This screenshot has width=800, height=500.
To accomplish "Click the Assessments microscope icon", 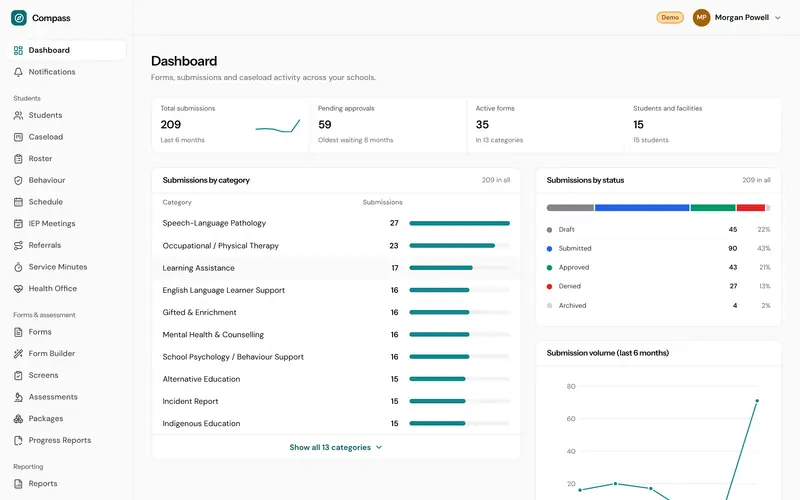I will click(18, 397).
